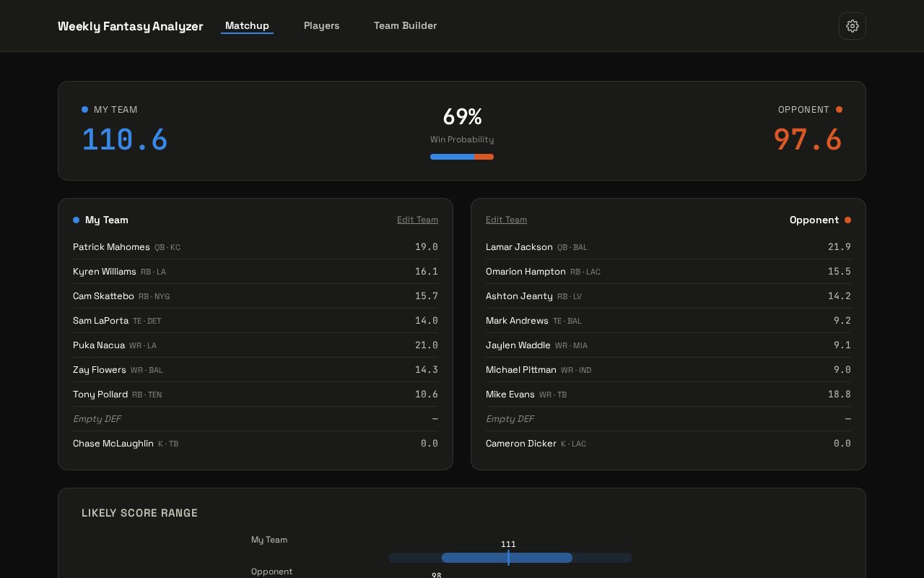This screenshot has width=924, height=578.
Task: Click My Team total score 110.6
Action: (125, 139)
